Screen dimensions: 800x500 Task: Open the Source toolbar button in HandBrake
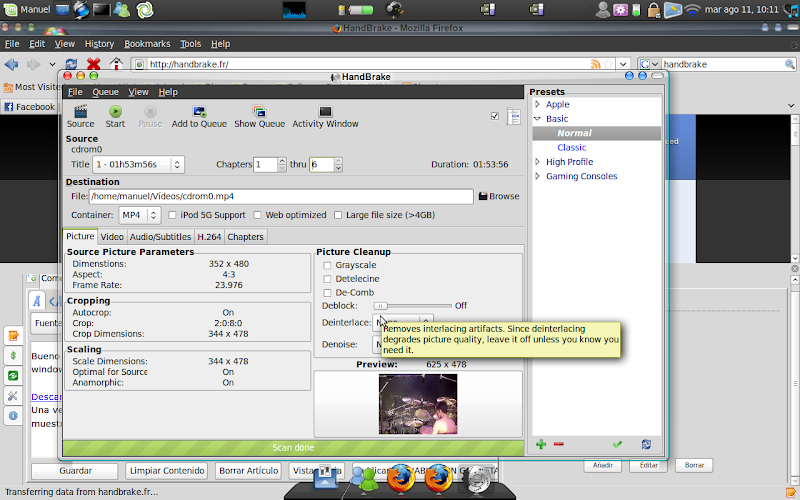click(81, 116)
